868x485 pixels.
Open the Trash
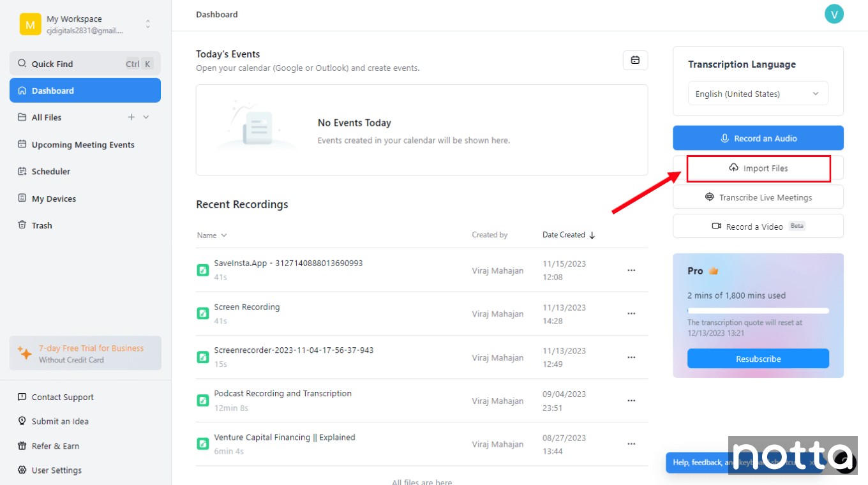[x=42, y=225]
